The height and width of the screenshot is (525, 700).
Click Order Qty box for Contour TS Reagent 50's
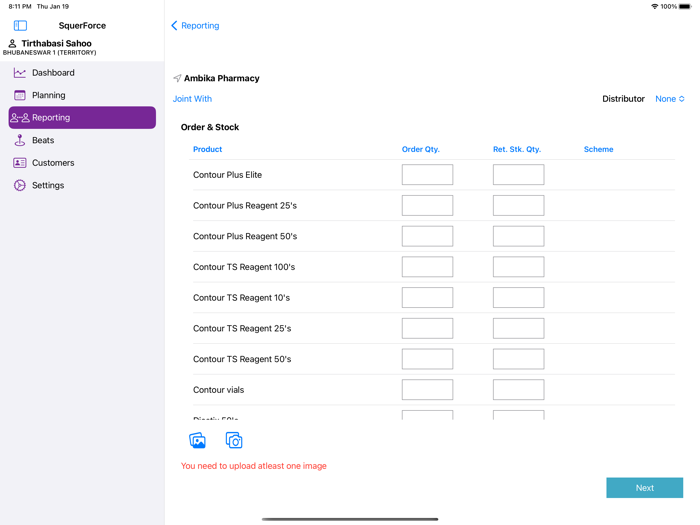427,359
